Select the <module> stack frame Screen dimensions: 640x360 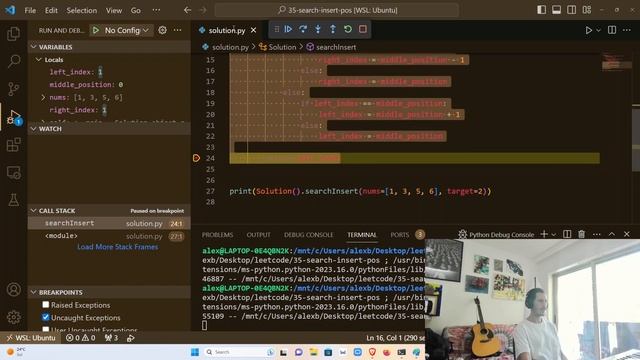pos(109,236)
